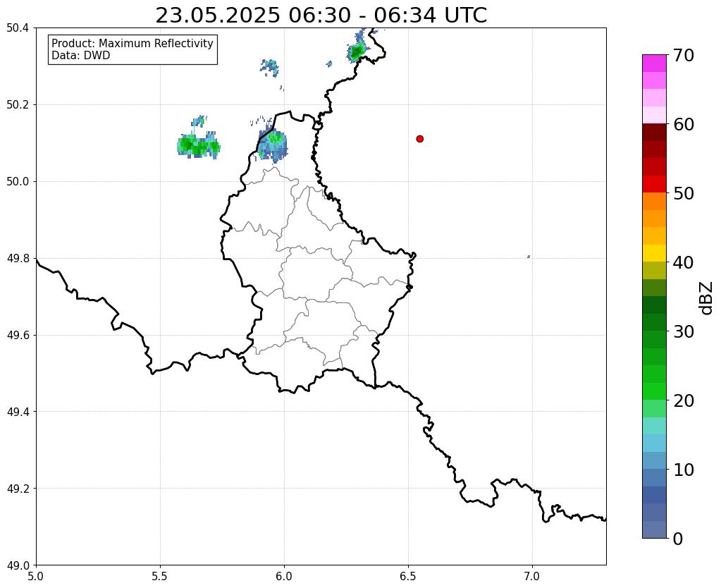Click the 50 dBZ colorbar label
721x588 pixels.
(684, 193)
